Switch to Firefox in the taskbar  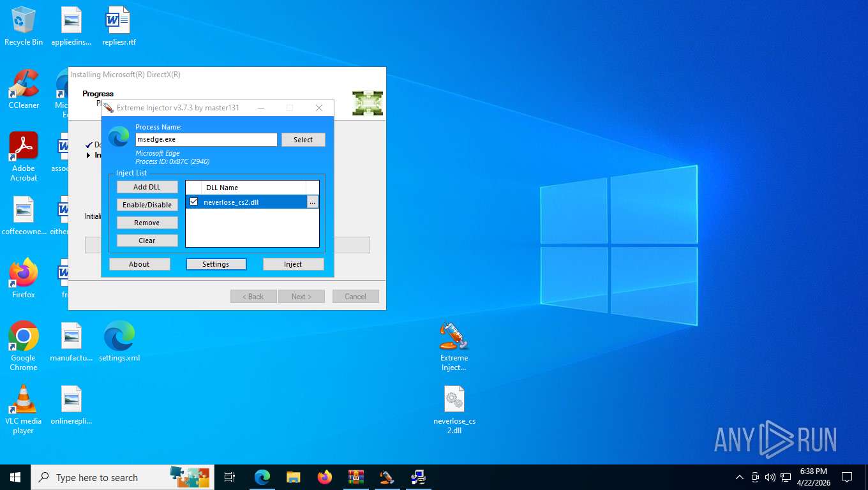(325, 477)
